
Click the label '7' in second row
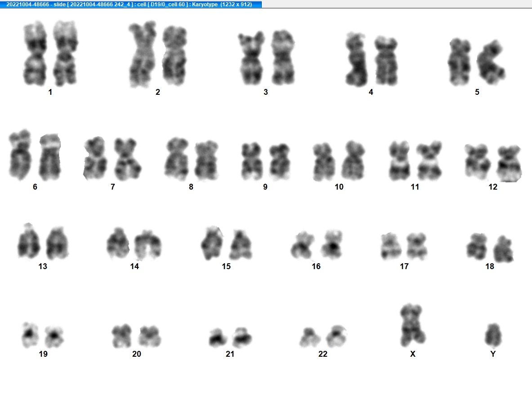(x=112, y=187)
